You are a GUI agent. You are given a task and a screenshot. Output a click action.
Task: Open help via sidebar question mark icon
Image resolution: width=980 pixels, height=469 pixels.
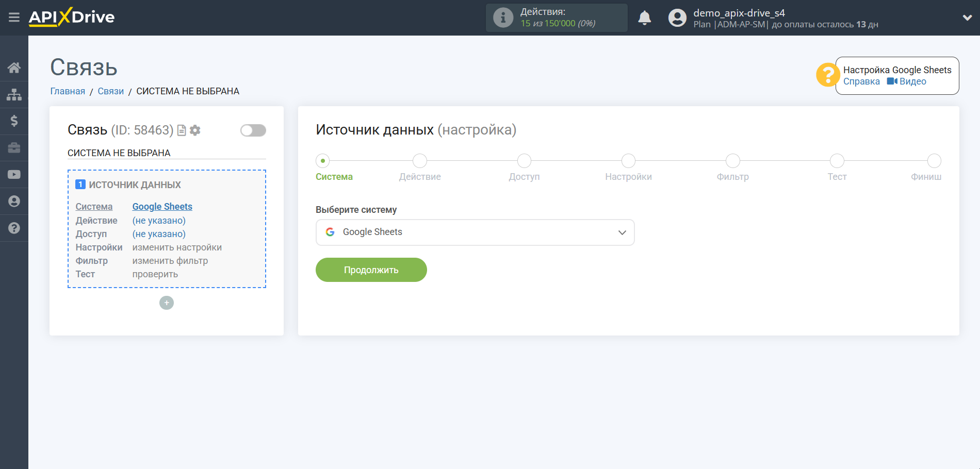[x=14, y=228]
